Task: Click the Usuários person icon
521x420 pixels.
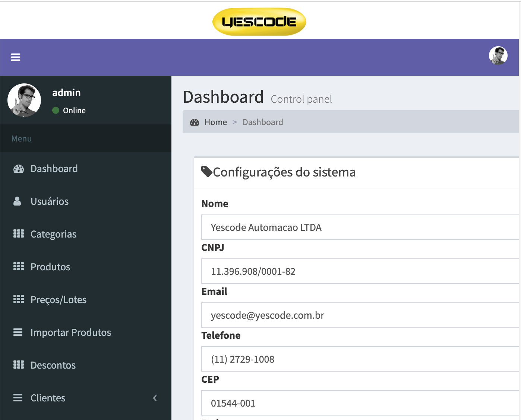Action: coord(17,201)
